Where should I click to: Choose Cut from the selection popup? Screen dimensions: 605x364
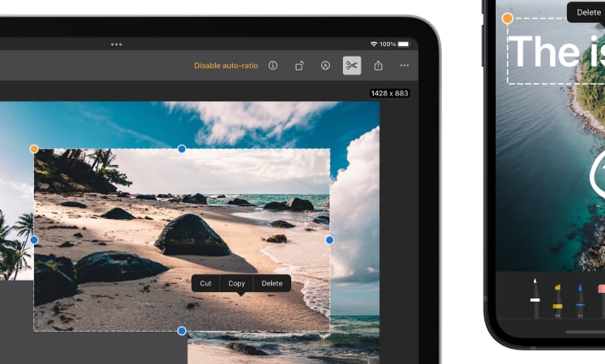tap(205, 283)
